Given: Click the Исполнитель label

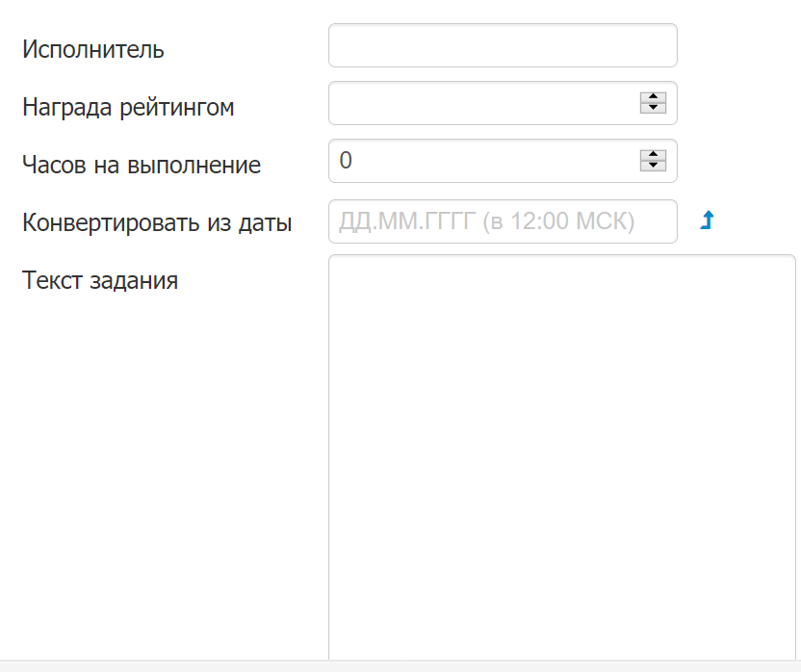Looking at the screenshot, I should coord(93,49).
